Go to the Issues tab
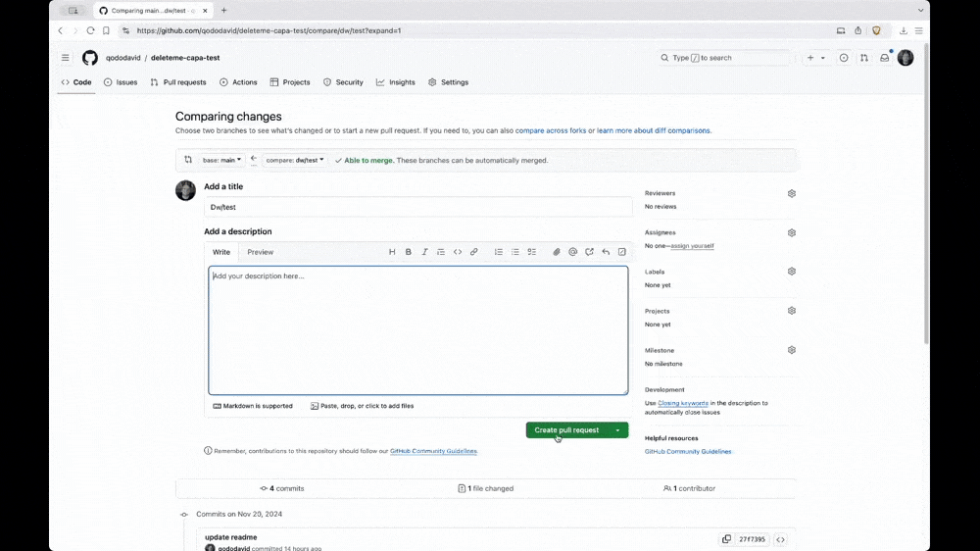Image resolution: width=980 pixels, height=551 pixels. [121, 82]
